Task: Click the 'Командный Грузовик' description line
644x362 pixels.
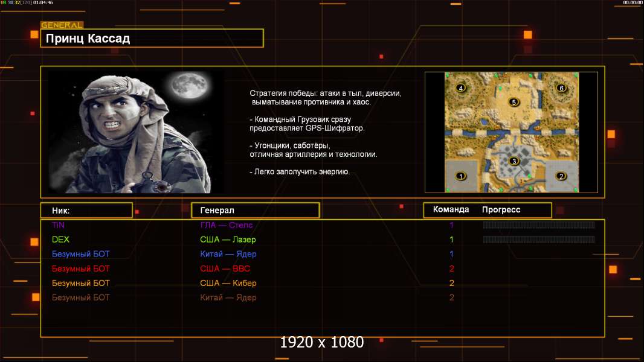Action: click(307, 124)
